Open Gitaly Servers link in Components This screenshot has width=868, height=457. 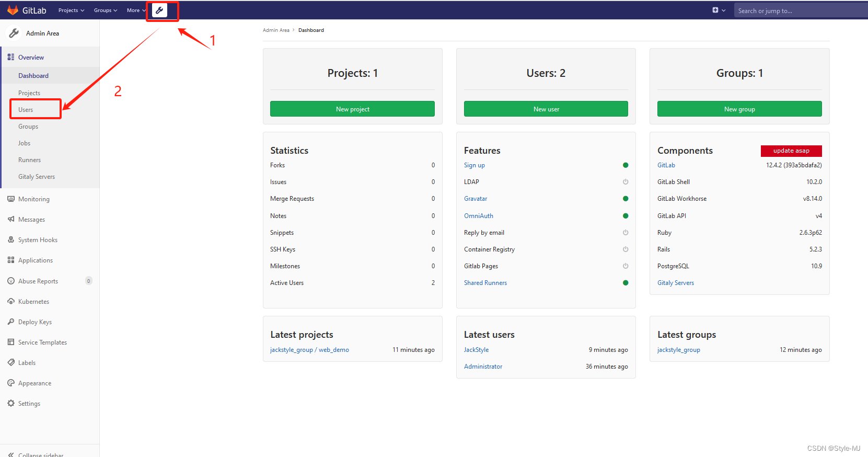click(x=676, y=283)
